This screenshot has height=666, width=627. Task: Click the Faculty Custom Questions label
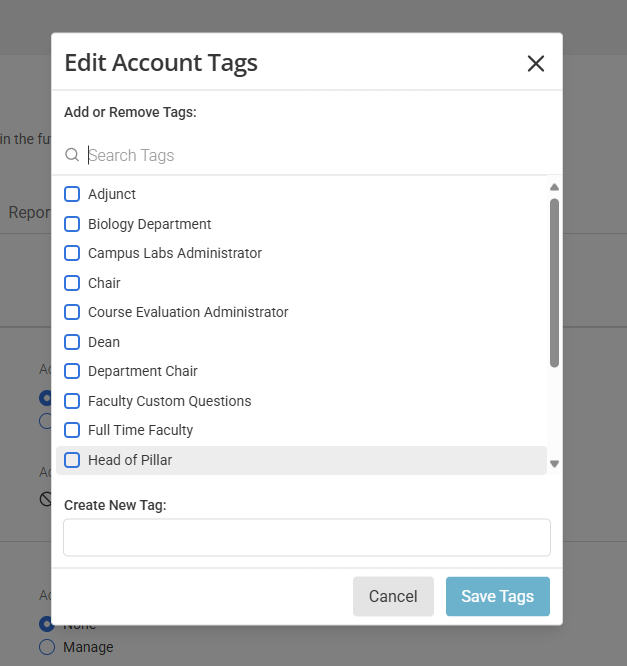pyautogui.click(x=169, y=401)
